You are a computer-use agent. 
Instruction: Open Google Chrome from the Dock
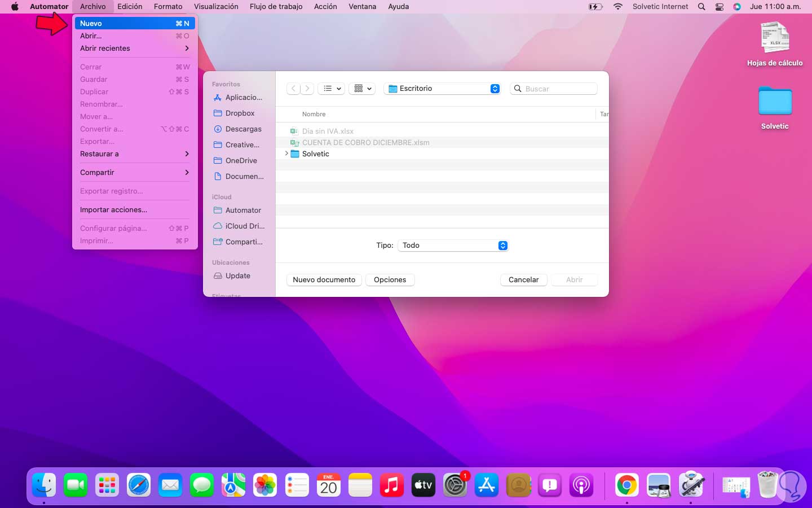click(x=627, y=485)
